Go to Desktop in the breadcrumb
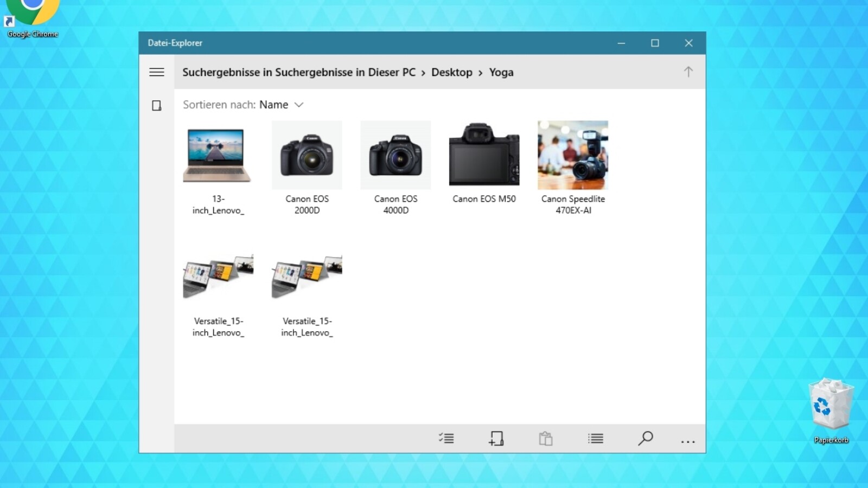 pos(452,72)
